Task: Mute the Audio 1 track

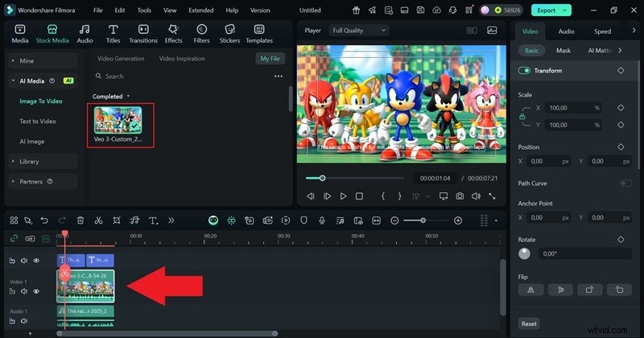Action: [24, 321]
